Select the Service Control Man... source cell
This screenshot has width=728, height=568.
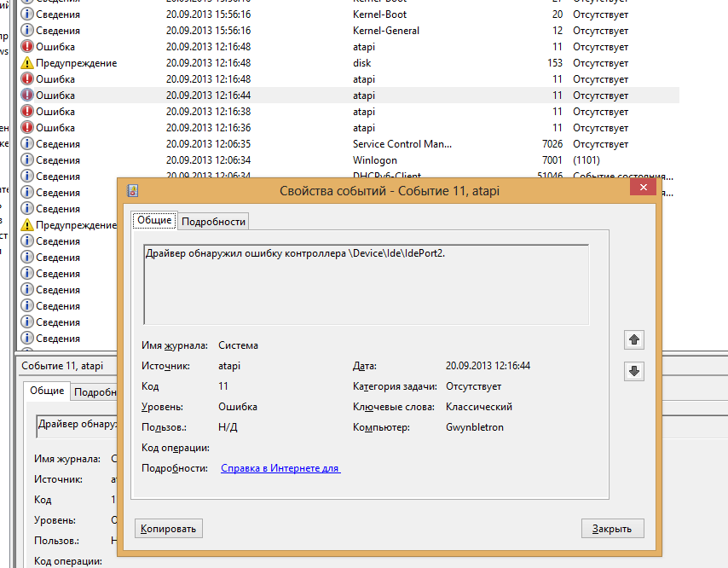[402, 144]
